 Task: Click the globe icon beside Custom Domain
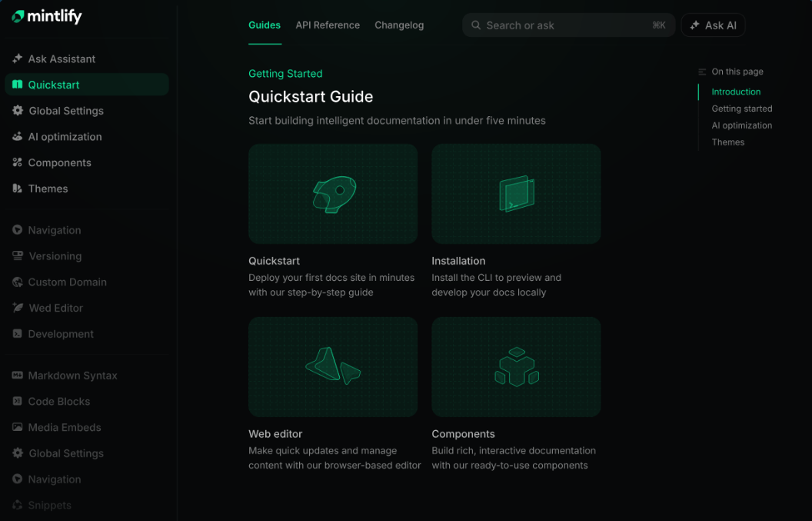pos(17,282)
